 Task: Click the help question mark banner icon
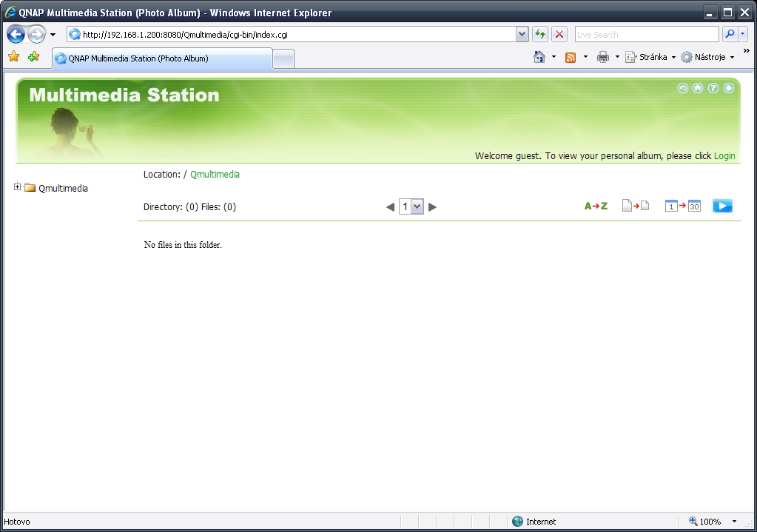point(713,88)
